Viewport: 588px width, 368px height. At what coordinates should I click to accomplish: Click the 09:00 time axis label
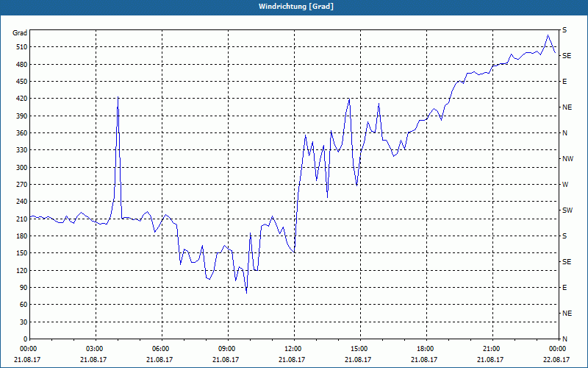[228, 348]
